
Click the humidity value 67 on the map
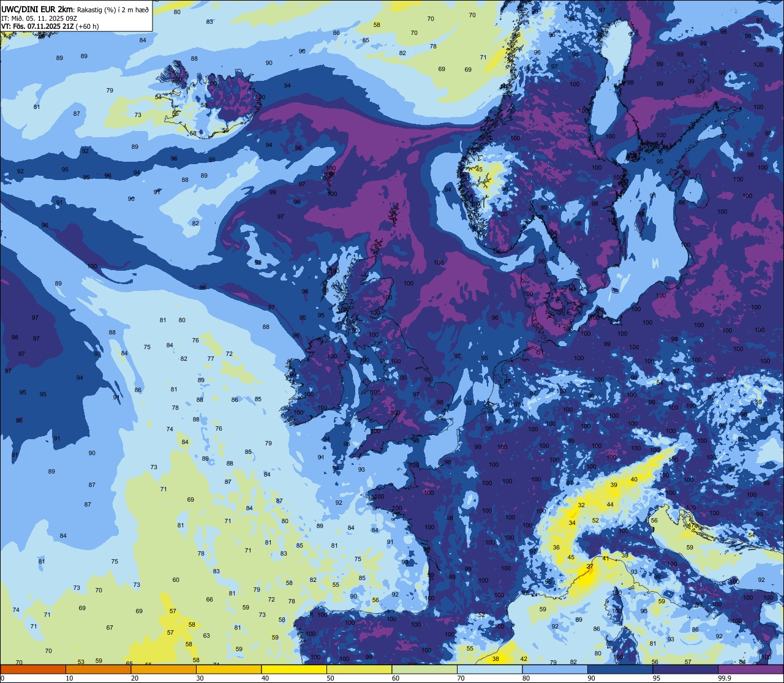pos(110,628)
